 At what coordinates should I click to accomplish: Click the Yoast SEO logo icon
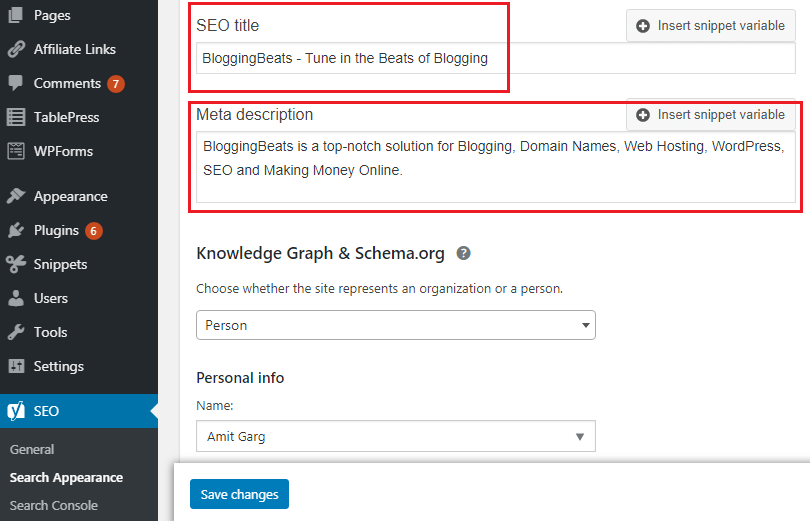16,411
